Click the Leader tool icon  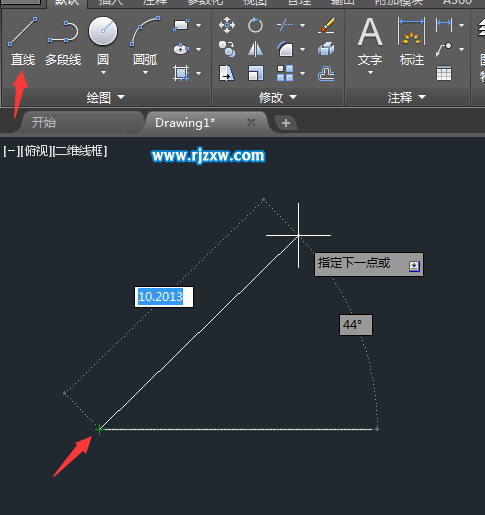coord(444,49)
